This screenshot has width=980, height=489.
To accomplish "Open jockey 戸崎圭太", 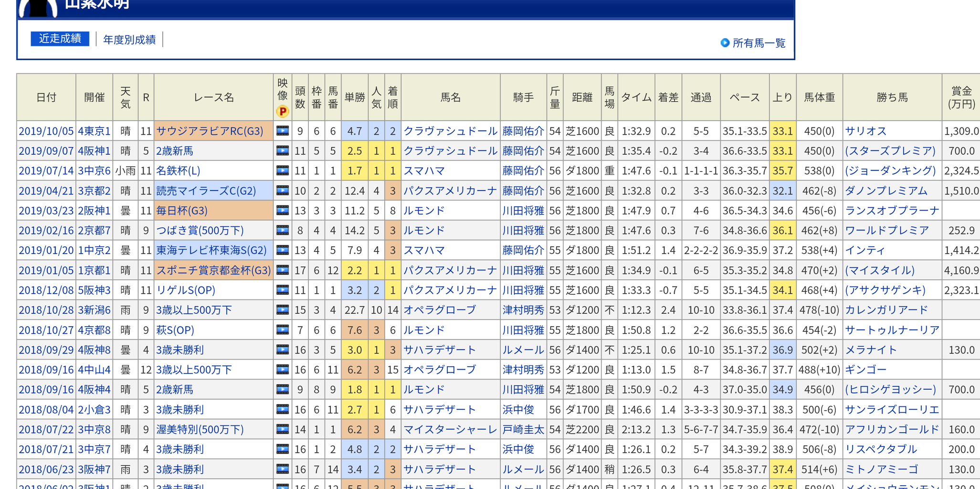I will 523,429.
